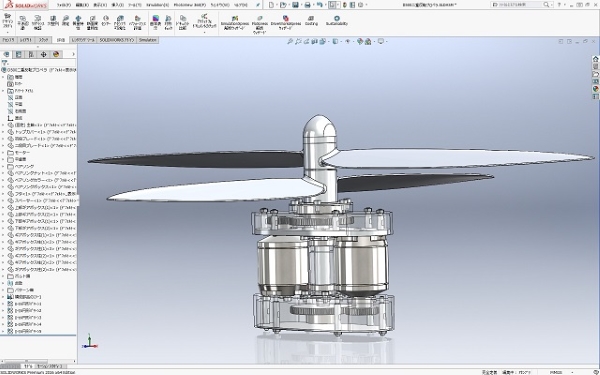Open the DriveWorksXpress wizard
Viewport: 600px width, 375px height.
285,23
